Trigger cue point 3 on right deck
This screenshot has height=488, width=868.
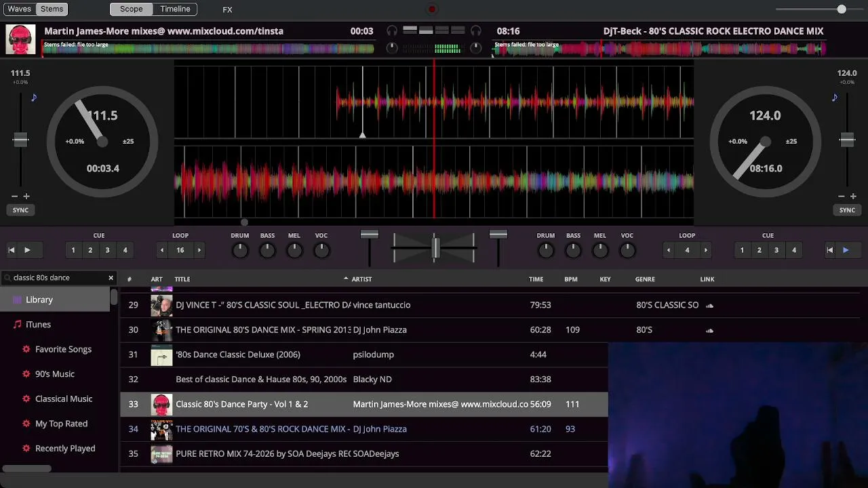pyautogui.click(x=776, y=250)
